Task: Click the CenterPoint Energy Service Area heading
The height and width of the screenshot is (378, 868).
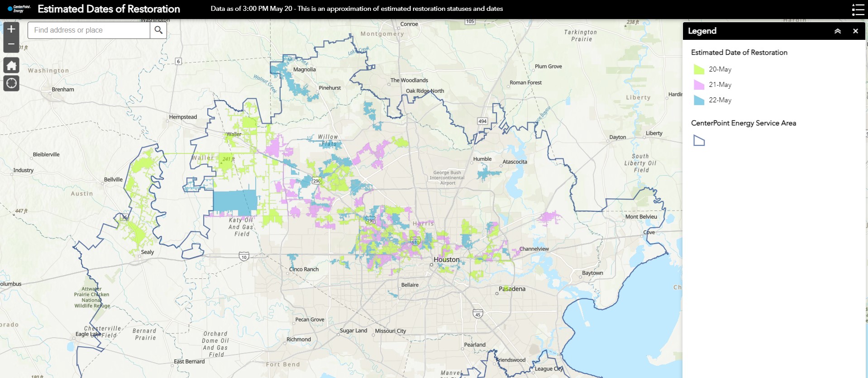Action: tap(744, 123)
